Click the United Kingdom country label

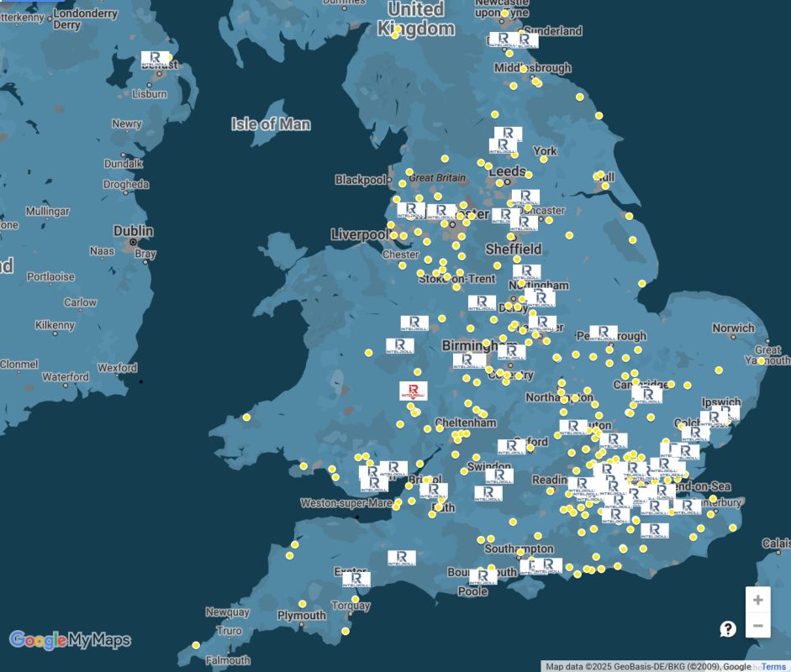(416, 18)
